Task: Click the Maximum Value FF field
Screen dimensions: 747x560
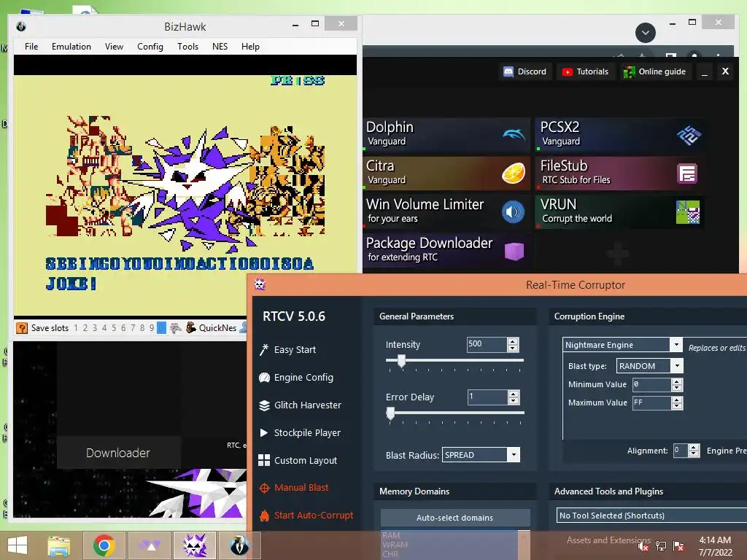Action: point(651,402)
